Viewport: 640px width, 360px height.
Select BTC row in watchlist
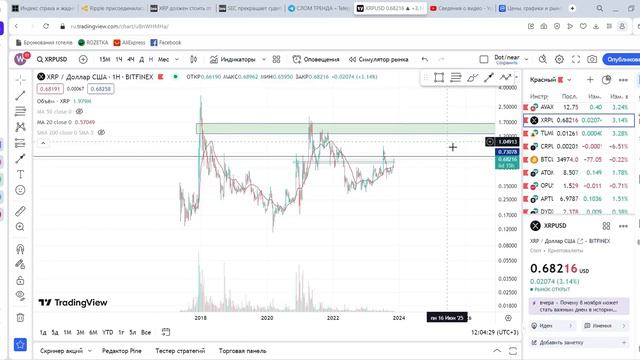[x=579, y=160]
